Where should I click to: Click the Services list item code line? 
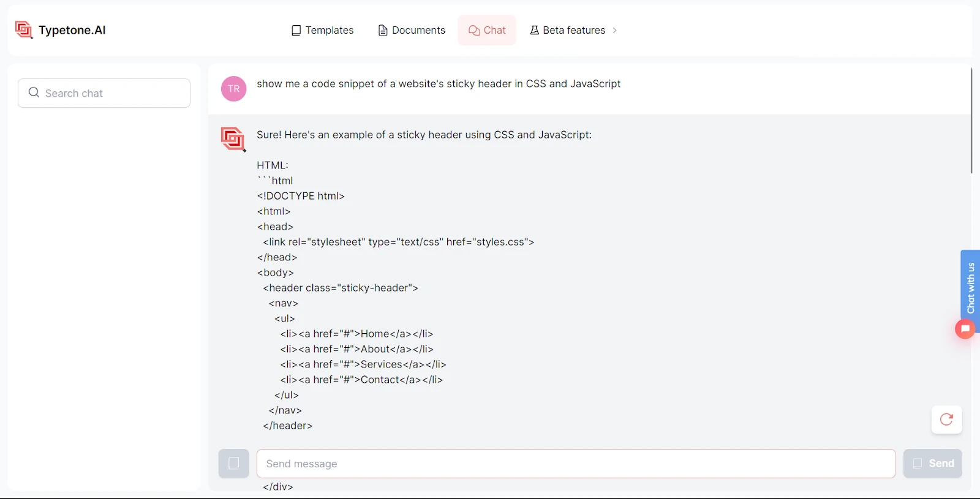363,364
